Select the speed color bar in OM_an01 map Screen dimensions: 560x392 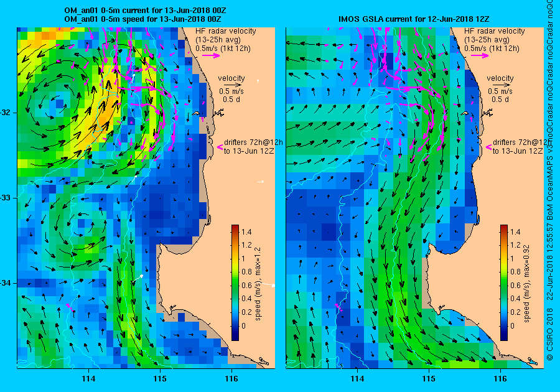pyautogui.click(x=235, y=282)
